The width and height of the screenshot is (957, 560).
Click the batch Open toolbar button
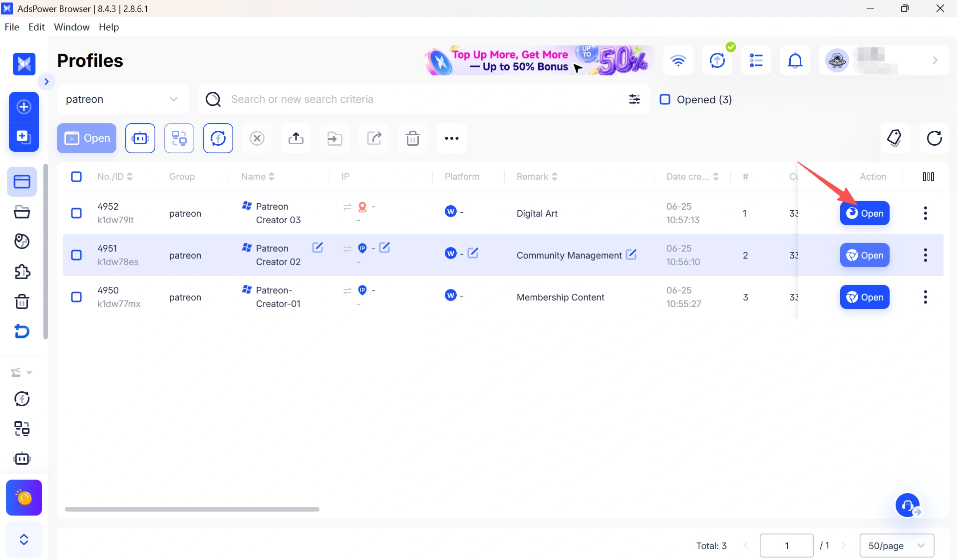(x=87, y=138)
